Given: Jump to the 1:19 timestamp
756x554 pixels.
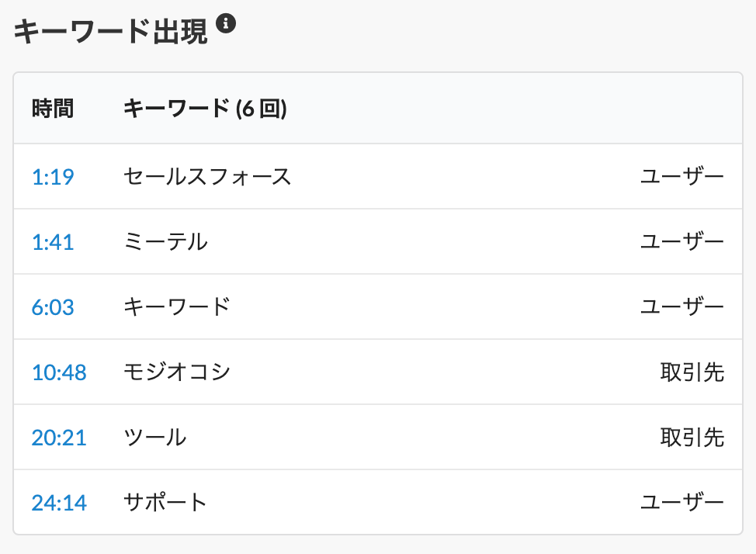Looking at the screenshot, I should coord(53,177).
